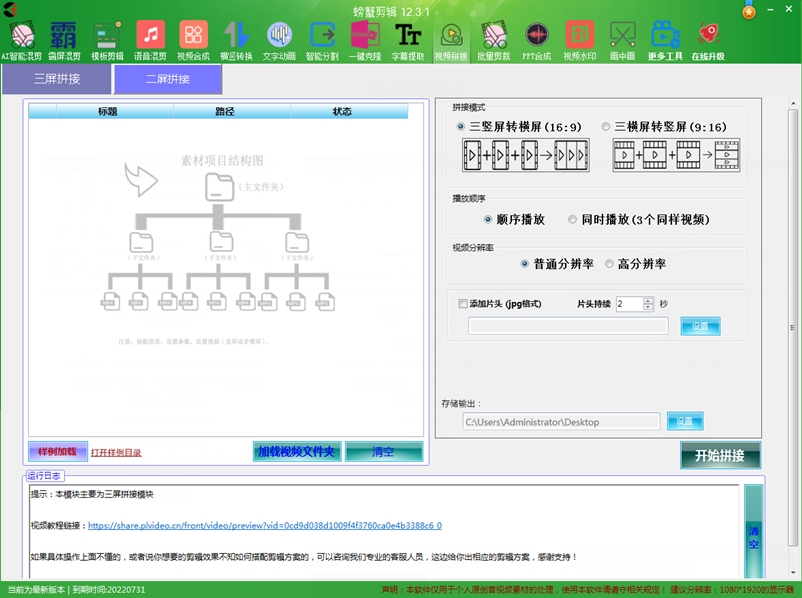Open the AI智能混剪 tool

click(22, 38)
